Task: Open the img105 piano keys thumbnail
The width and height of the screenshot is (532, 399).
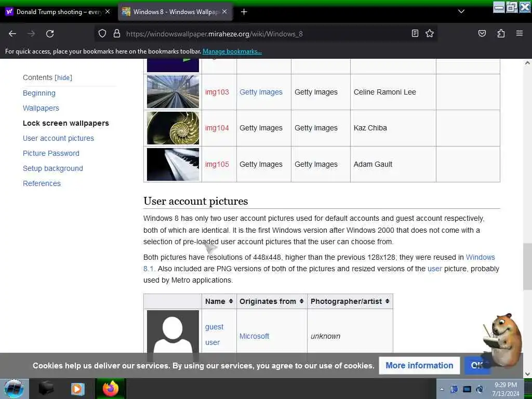Action: tap(173, 164)
